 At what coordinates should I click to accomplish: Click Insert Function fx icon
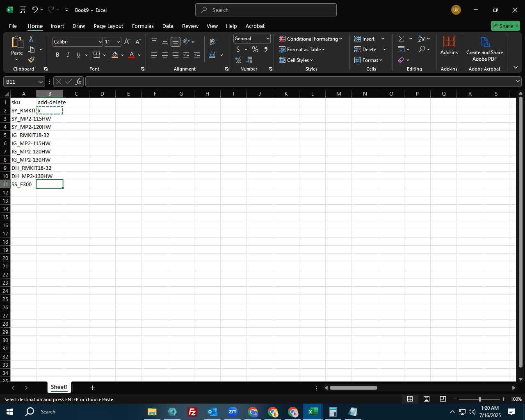click(x=78, y=82)
